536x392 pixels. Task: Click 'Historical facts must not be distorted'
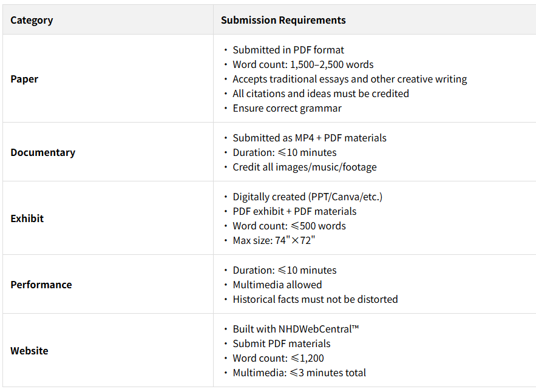315,299
